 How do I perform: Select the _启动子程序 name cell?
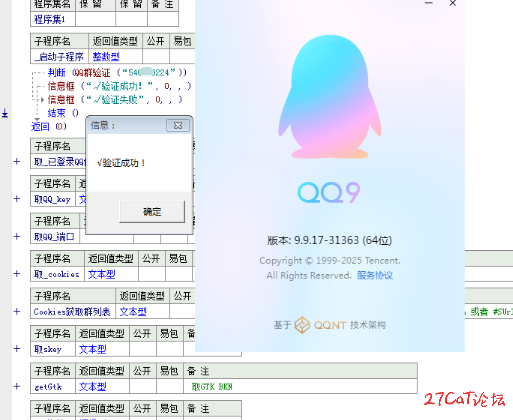(60, 57)
